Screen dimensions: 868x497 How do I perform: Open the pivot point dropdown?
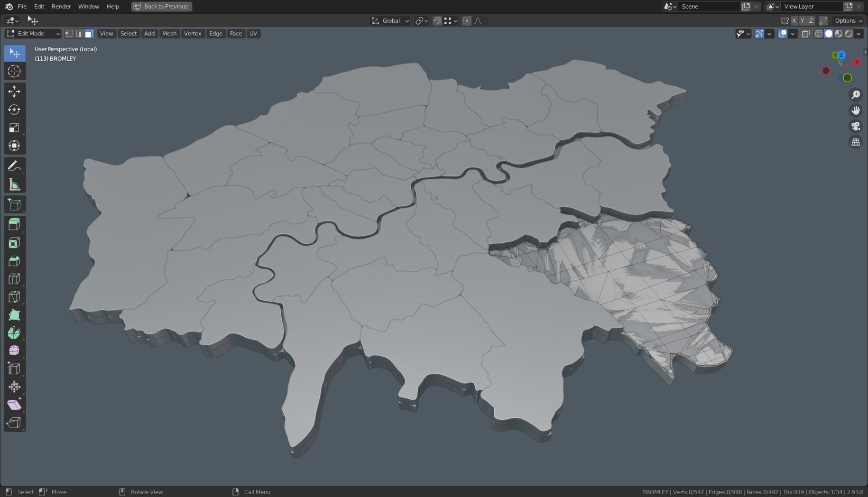click(421, 21)
